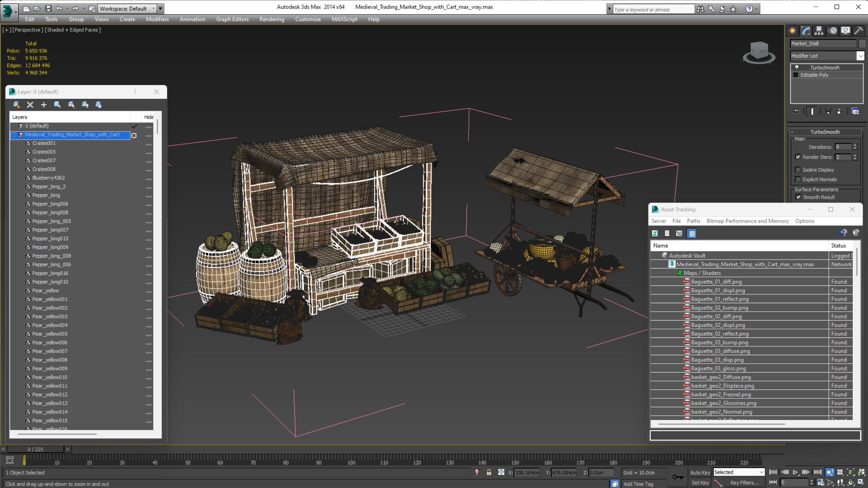
Task: Open Shaded + Edged Faces menu
Action: click(73, 29)
